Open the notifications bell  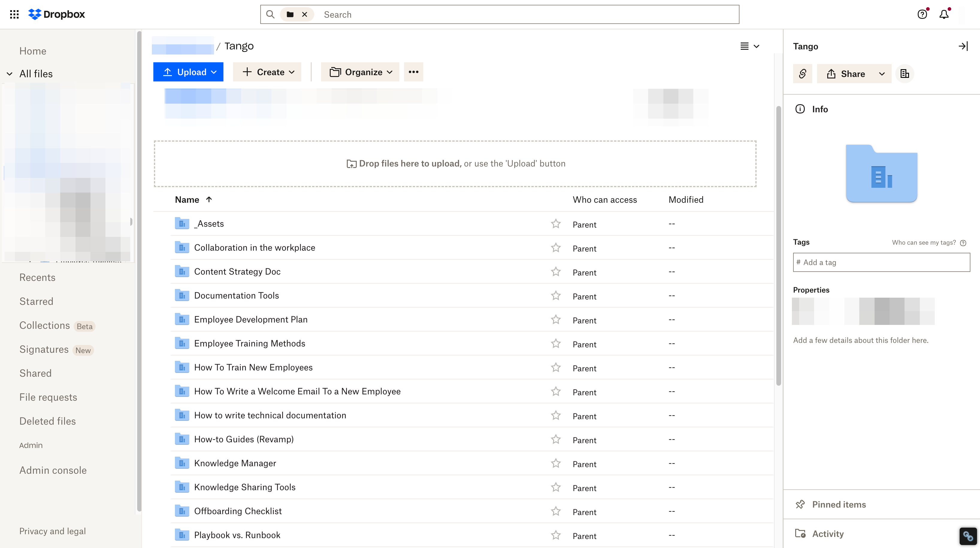click(944, 14)
